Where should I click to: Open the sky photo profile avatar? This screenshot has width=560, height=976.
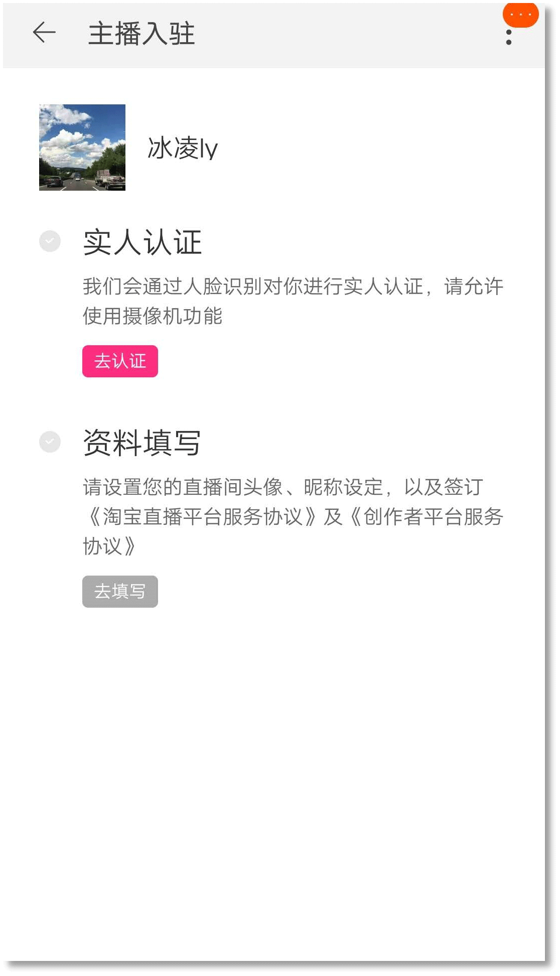click(x=82, y=148)
